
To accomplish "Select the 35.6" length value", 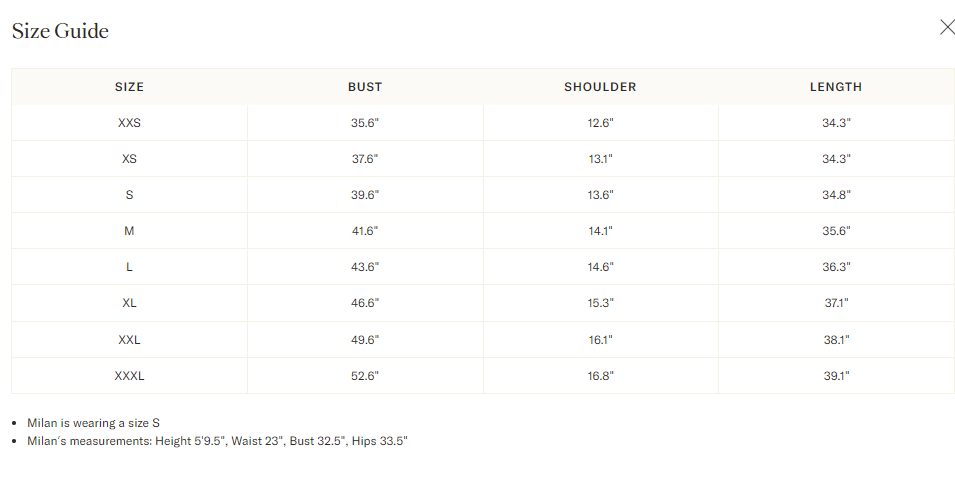I will pyautogui.click(x=836, y=231).
